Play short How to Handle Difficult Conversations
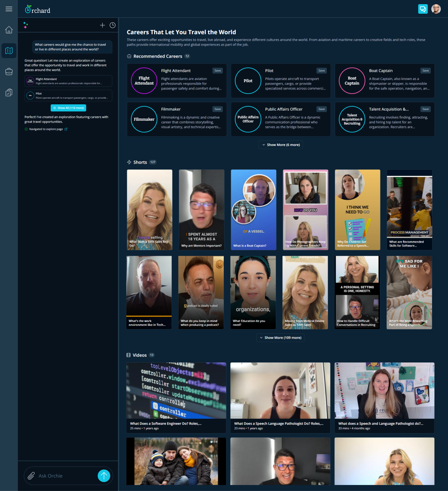Image resolution: width=448 pixels, height=491 pixels. [x=357, y=292]
